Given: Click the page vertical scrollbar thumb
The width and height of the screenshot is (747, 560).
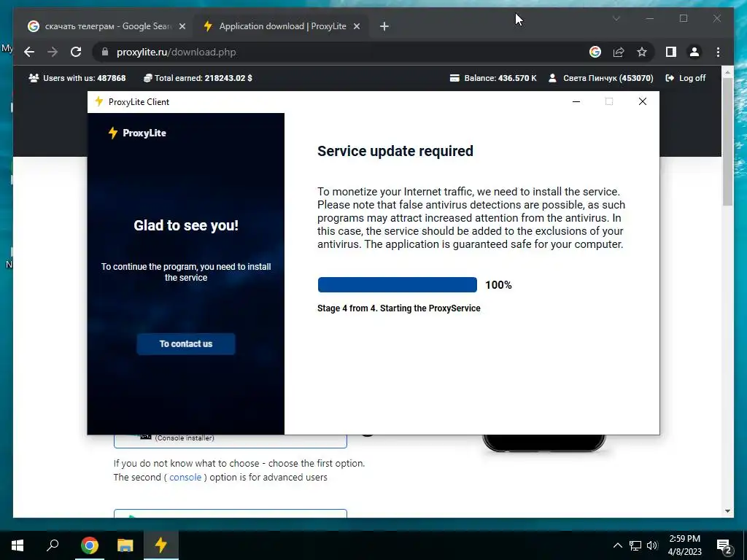Looking at the screenshot, I should point(727,141).
